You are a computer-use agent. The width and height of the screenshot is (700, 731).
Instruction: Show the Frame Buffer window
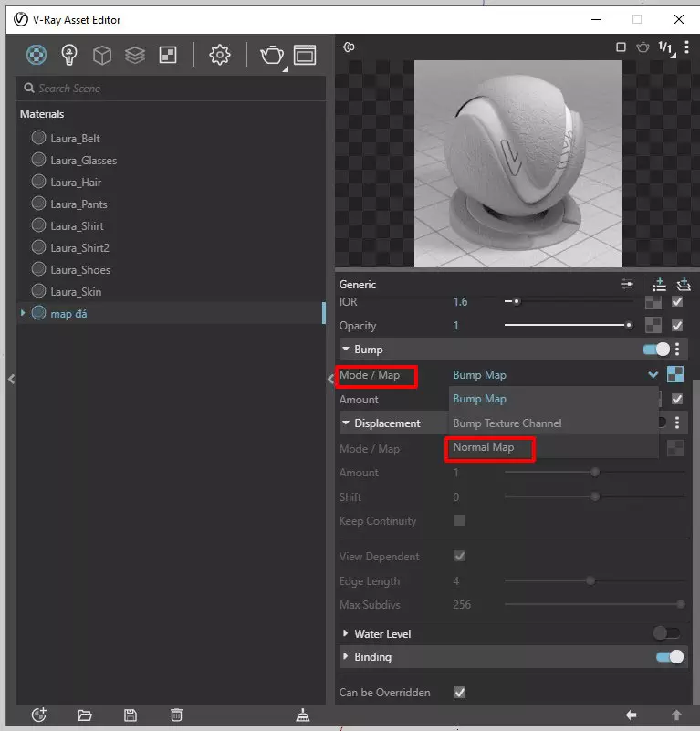[304, 56]
